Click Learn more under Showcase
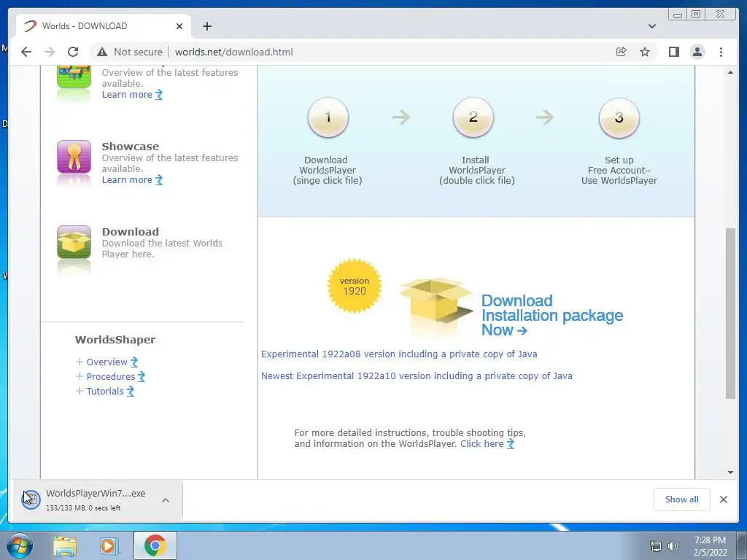This screenshot has height=560, width=747. pyautogui.click(x=132, y=180)
